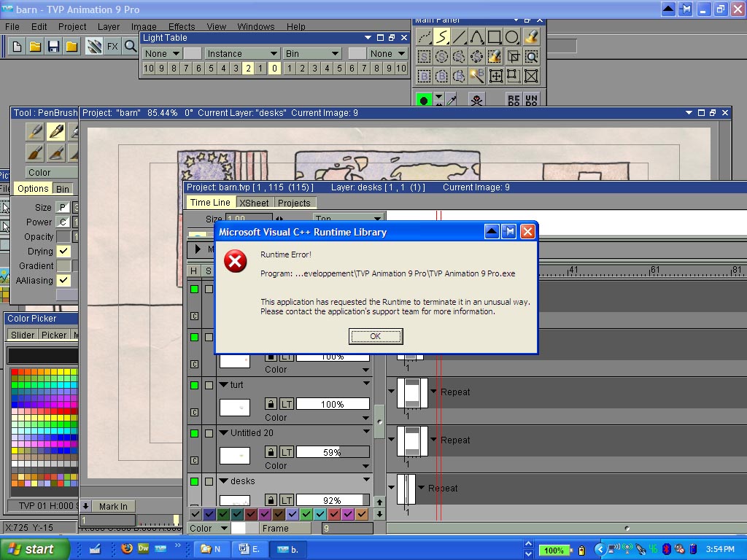The width and height of the screenshot is (747, 560).
Task: Toggle the AAliasing checkbox
Action: point(63,280)
